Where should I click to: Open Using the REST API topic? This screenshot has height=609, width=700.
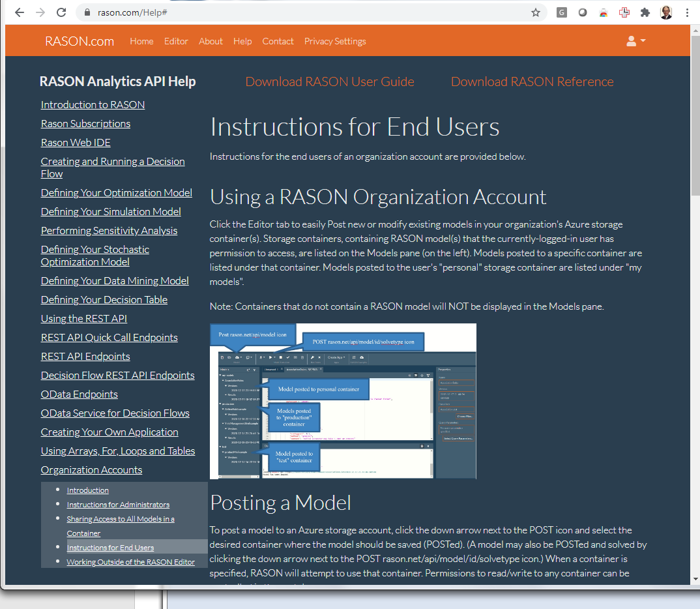(x=84, y=318)
